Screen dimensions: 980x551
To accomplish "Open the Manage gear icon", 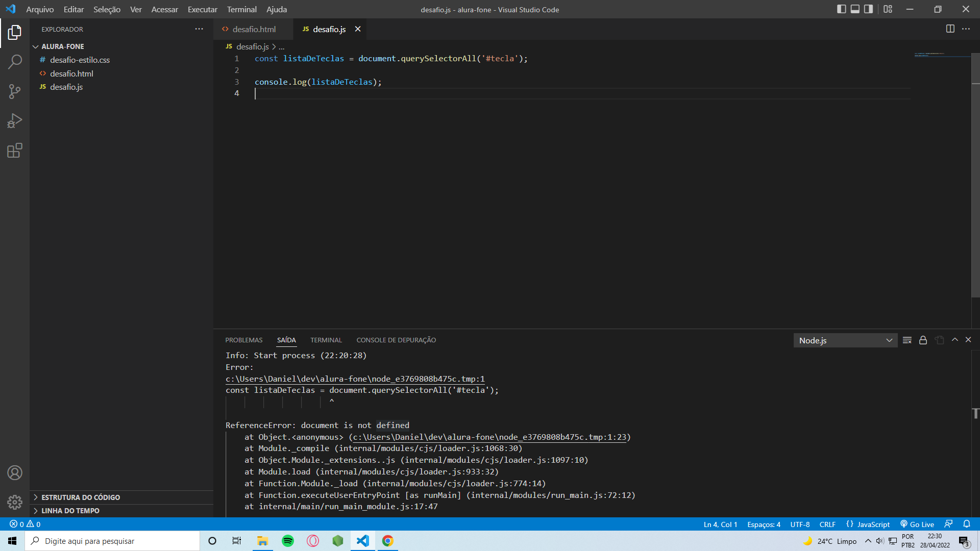I will click(x=15, y=502).
